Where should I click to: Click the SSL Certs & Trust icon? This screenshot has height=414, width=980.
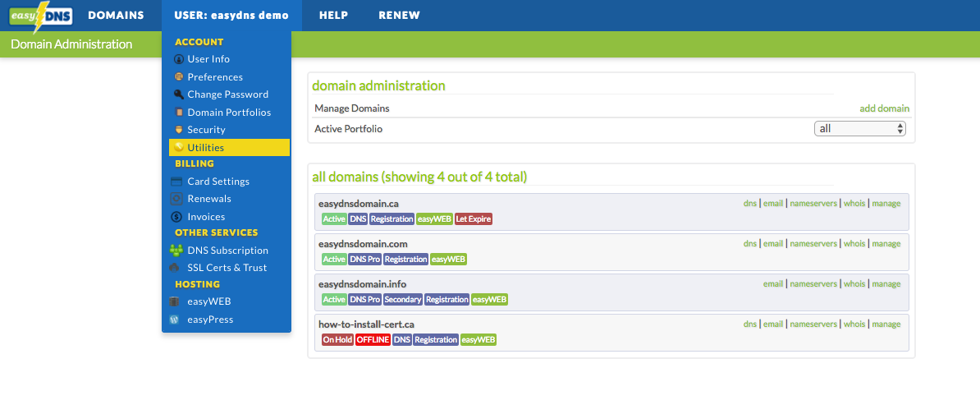click(175, 268)
